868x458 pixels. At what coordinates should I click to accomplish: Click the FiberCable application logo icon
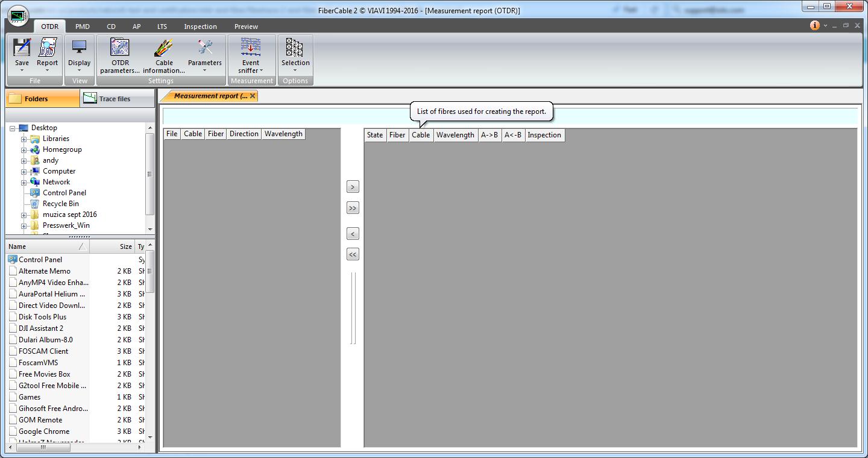pyautogui.click(x=19, y=16)
